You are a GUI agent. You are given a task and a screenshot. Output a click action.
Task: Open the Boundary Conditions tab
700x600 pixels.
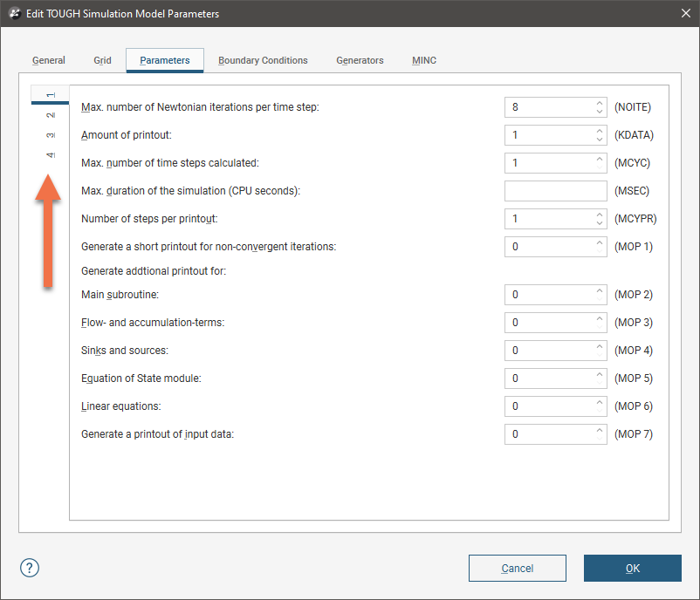(x=263, y=60)
